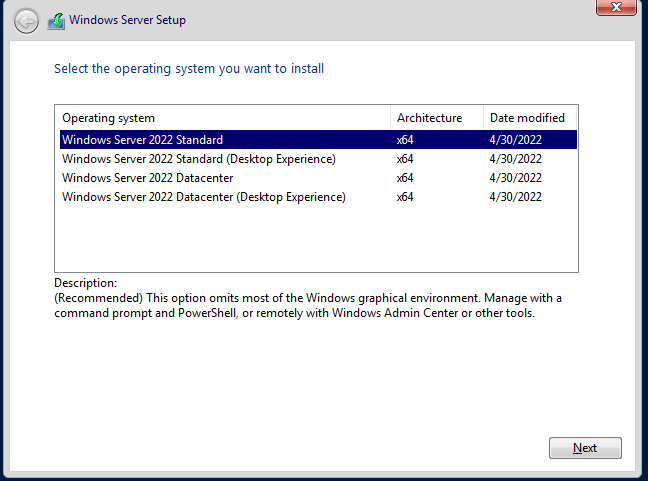
Task: Click x64 in the Datacenter row
Action: (405, 178)
